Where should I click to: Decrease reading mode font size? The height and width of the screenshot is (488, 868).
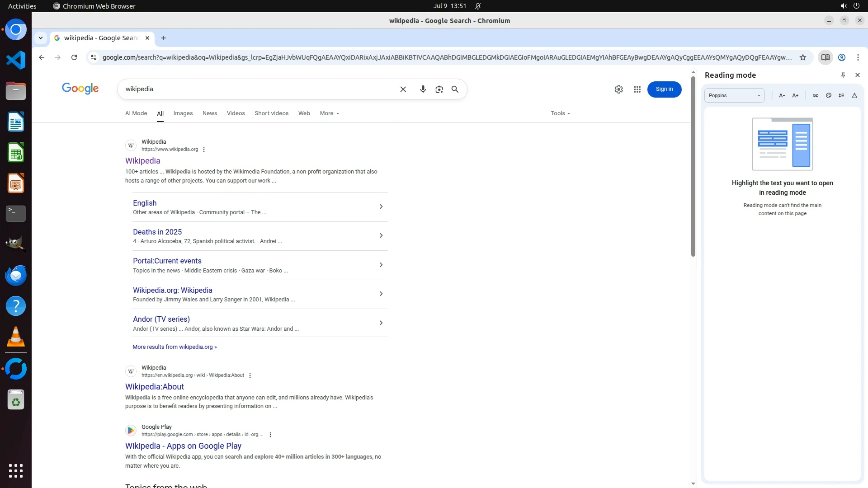782,95
